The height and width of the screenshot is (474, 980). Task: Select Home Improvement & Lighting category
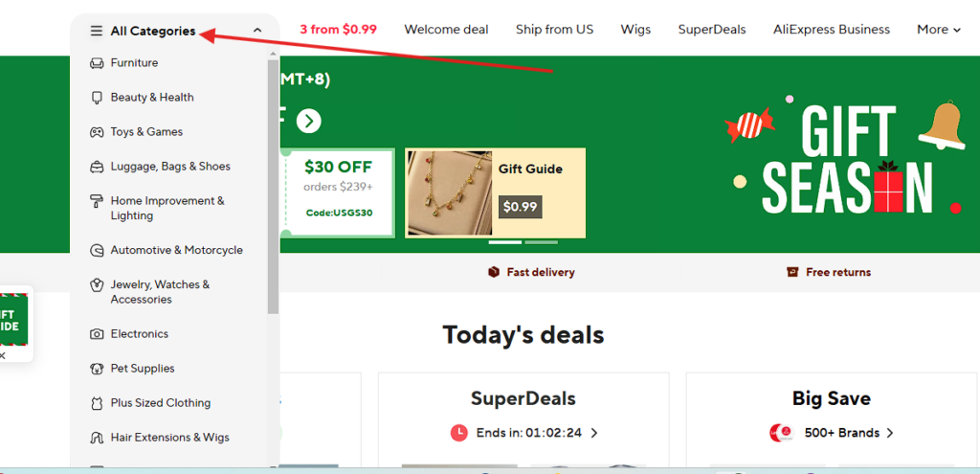click(167, 208)
